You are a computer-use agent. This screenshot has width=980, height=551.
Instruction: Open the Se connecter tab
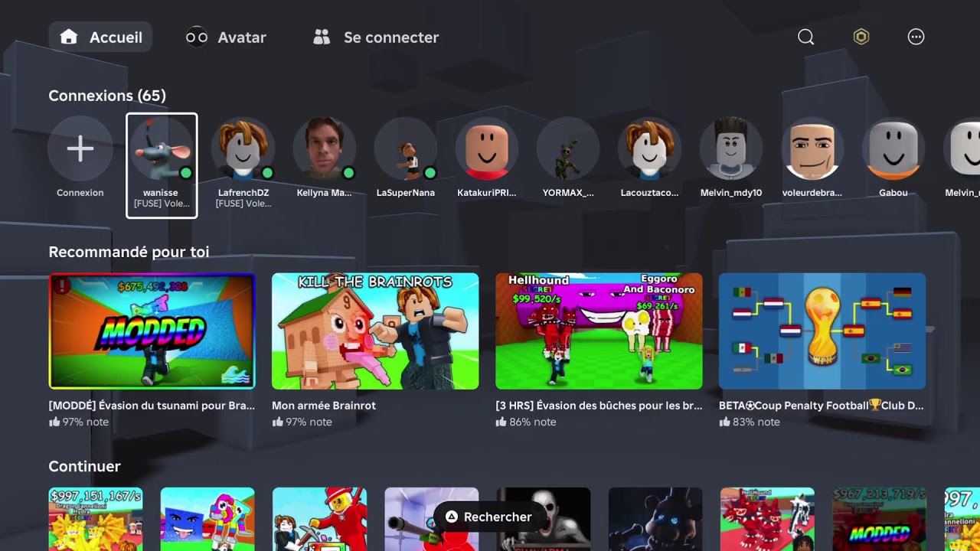pos(376,37)
